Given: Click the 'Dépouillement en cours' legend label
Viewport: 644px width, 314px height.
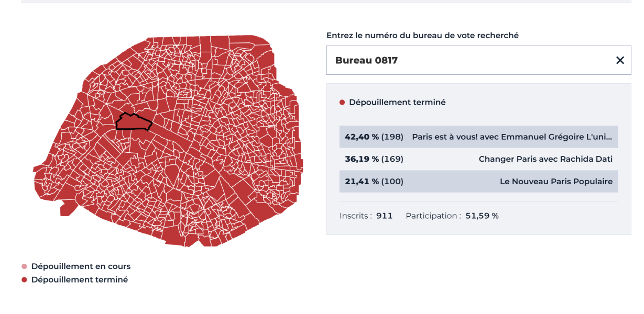Looking at the screenshot, I should 81,266.
